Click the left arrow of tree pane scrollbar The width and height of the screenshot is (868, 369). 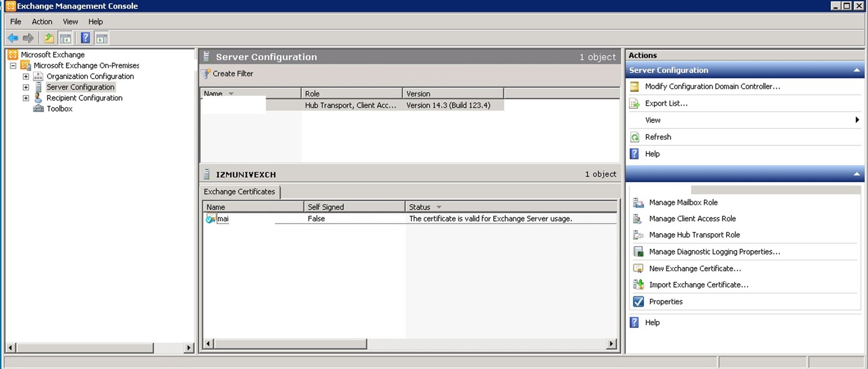coord(10,348)
